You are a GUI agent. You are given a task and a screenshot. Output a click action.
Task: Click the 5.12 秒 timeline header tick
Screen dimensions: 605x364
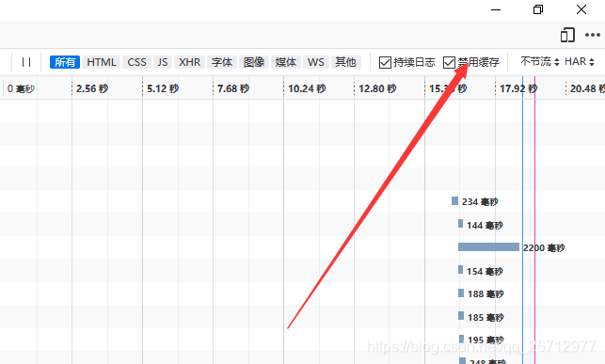pos(163,88)
